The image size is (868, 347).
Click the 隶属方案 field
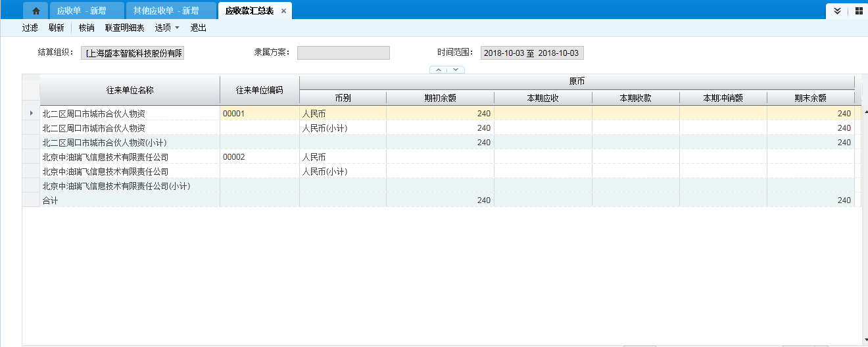tap(343, 53)
